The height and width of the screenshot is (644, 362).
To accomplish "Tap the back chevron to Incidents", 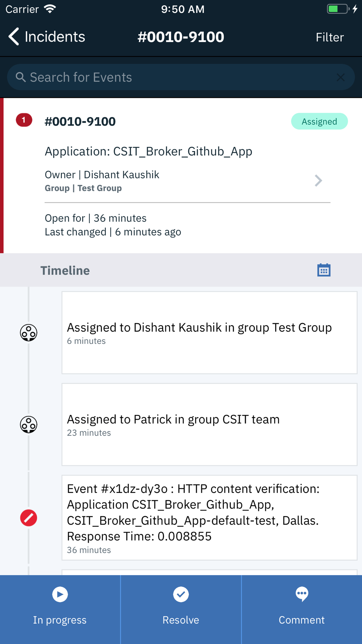I will pyautogui.click(x=14, y=37).
